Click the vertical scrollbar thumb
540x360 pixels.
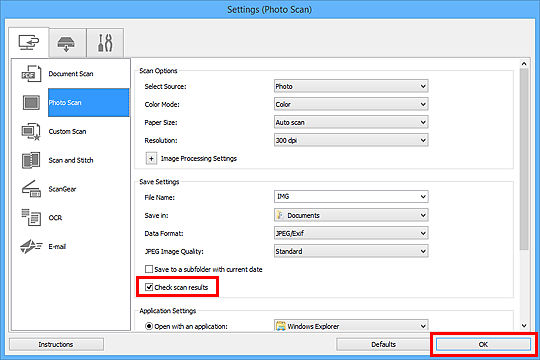[x=524, y=159]
